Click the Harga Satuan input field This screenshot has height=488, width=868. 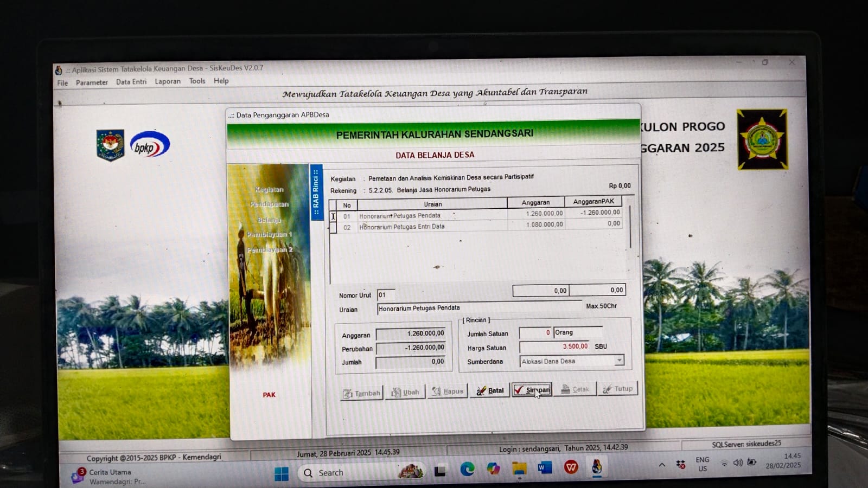554,346
